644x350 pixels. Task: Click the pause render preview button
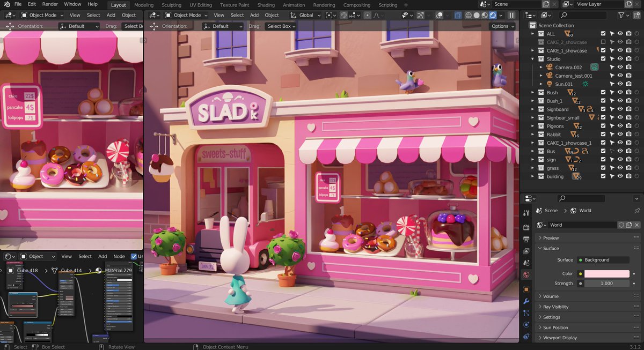tap(511, 16)
